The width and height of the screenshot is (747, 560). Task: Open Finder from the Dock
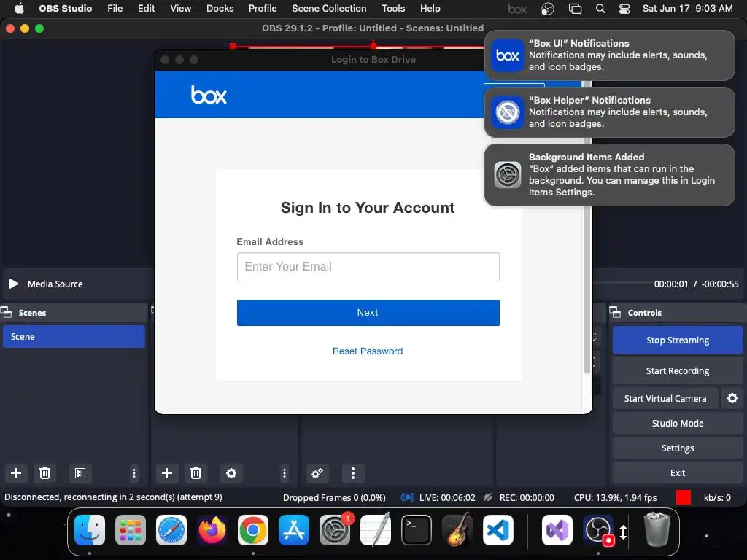90,530
